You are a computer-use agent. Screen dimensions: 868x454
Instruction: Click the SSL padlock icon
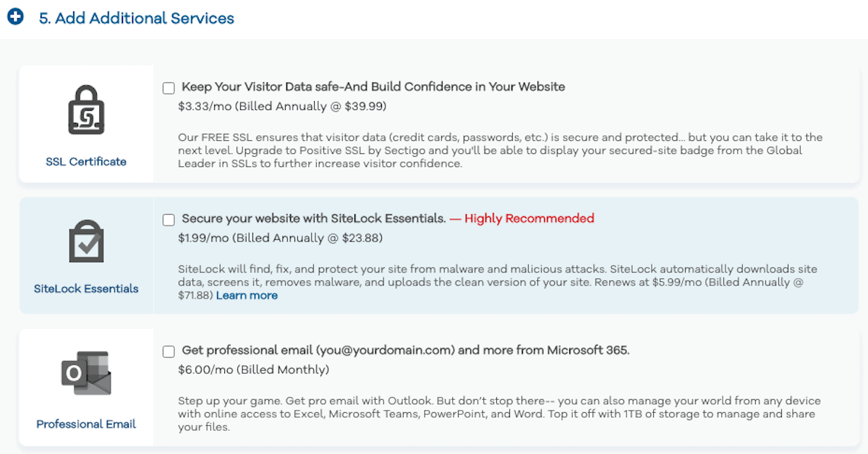[86, 110]
